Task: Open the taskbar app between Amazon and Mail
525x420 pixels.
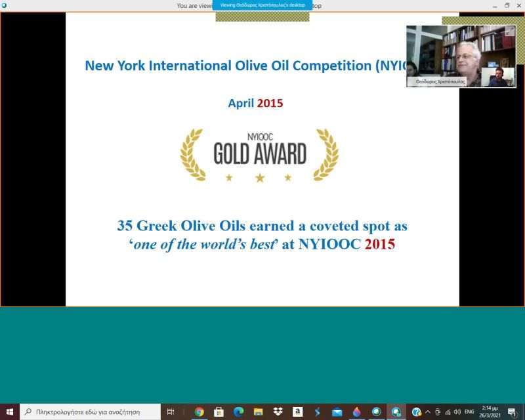Action: [318, 411]
